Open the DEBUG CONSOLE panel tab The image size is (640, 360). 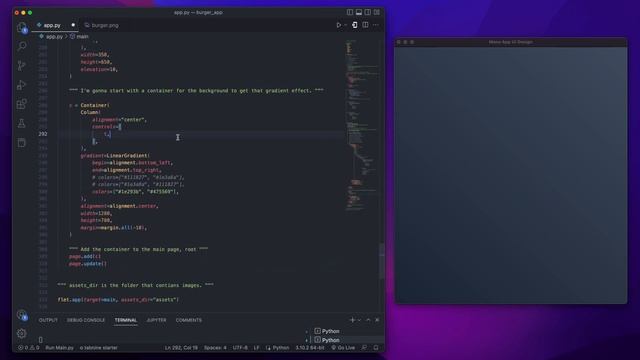tap(86, 320)
